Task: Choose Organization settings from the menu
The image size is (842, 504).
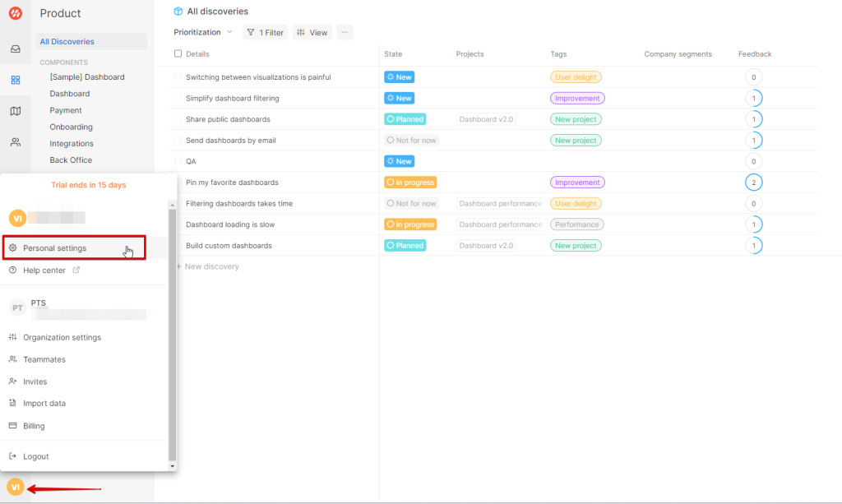Action: click(x=62, y=337)
